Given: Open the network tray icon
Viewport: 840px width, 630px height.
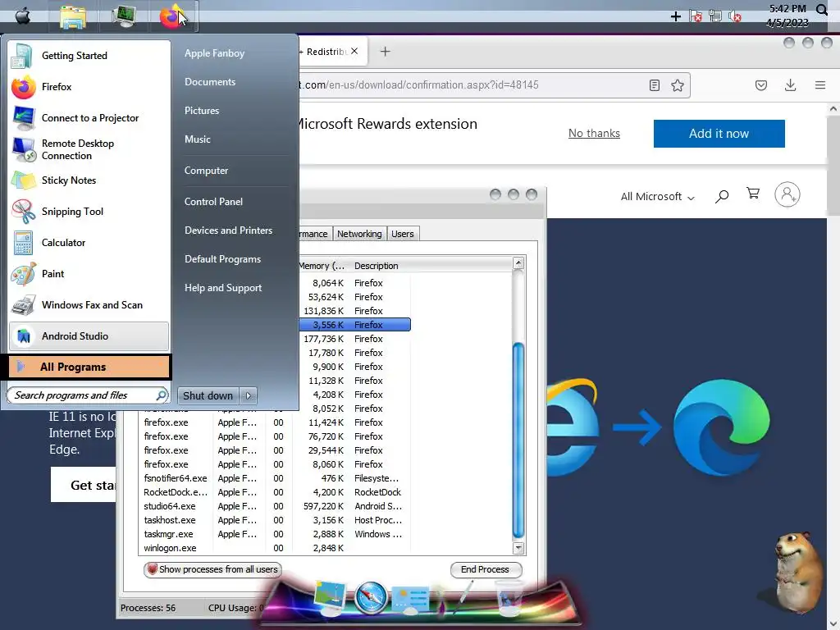Looking at the screenshot, I should point(715,16).
